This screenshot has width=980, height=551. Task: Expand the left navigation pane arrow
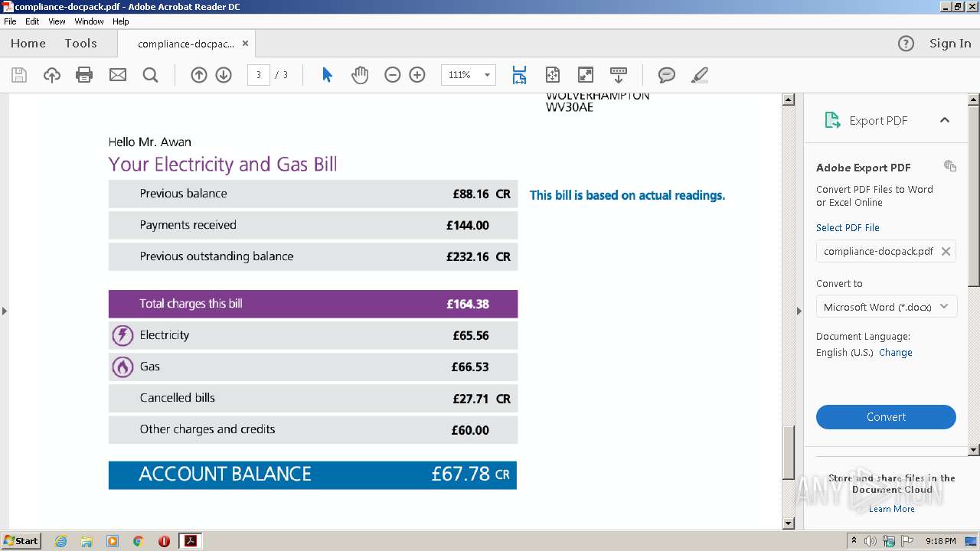(5, 311)
